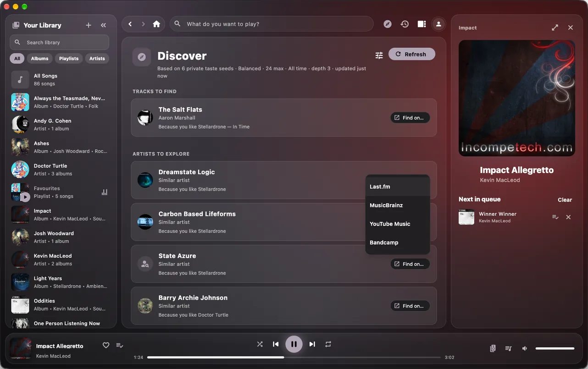The width and height of the screenshot is (588, 369).
Task: Toggle shuffle playback
Action: (260, 344)
